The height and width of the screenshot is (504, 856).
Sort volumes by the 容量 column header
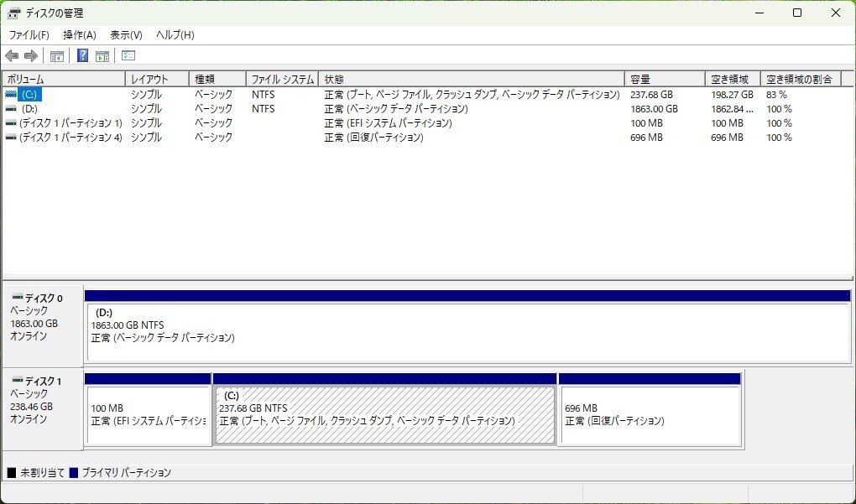(x=662, y=78)
